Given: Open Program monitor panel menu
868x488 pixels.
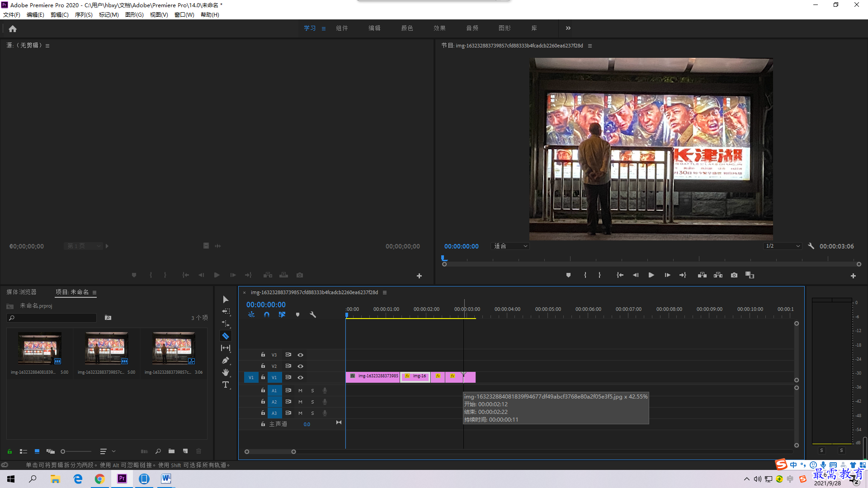Looking at the screenshot, I should coord(590,46).
